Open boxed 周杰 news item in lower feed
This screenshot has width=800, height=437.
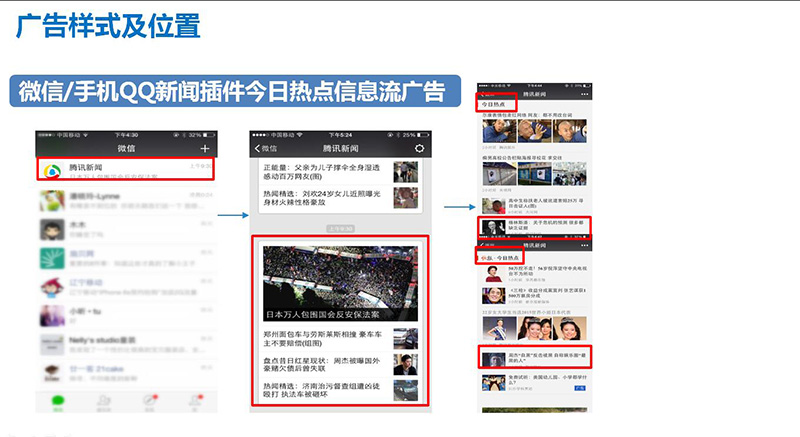click(534, 357)
